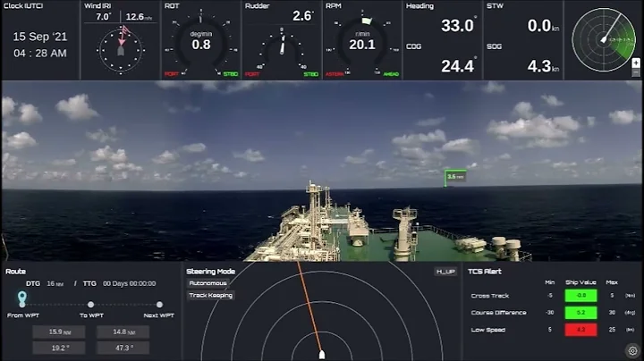Click the 47.3° bearing field
Viewport: 644px width, 361px height.
point(123,348)
